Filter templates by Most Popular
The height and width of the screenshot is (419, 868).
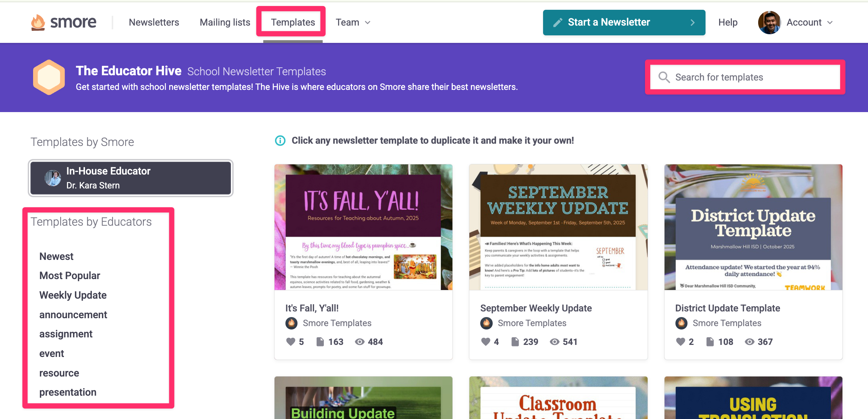pyautogui.click(x=70, y=276)
